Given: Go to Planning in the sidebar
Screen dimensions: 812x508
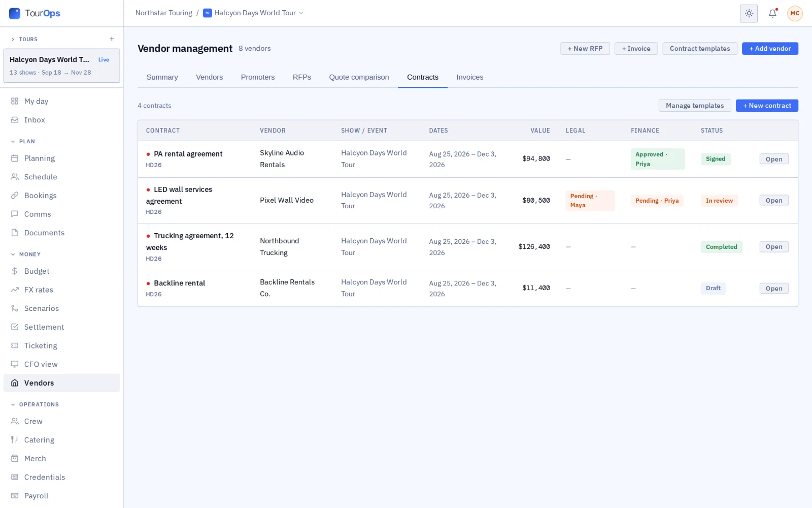Looking at the screenshot, I should (x=62, y=158).
